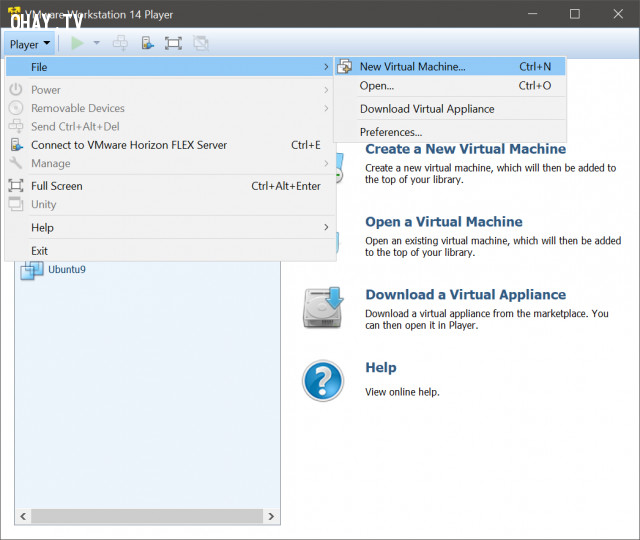Click the Removable Devices disc icon
This screenshot has width=640, height=540.
[16, 108]
